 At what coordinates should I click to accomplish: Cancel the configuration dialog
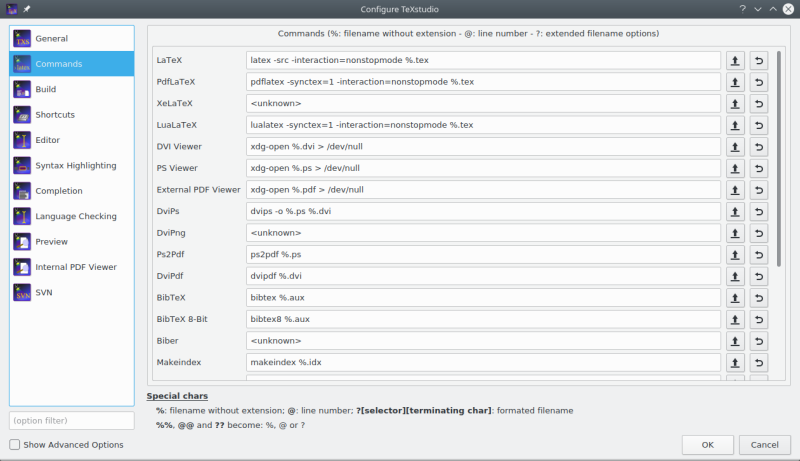click(x=764, y=445)
